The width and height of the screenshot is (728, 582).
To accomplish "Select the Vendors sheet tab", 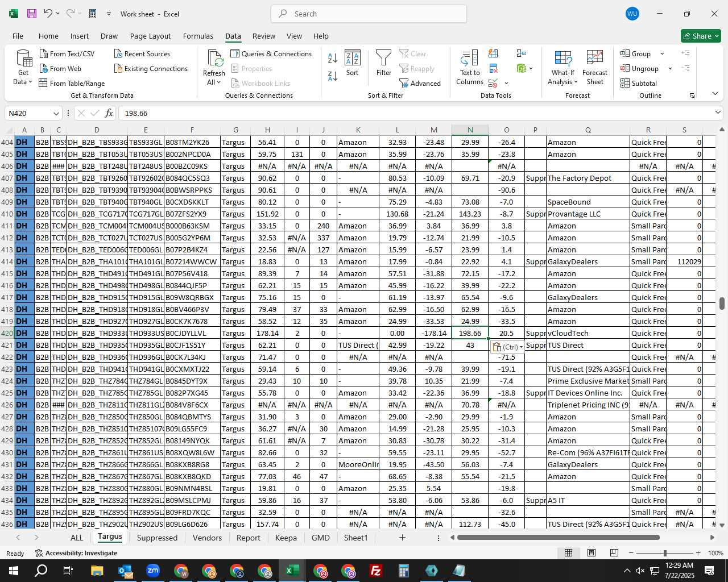I will pos(207,538).
